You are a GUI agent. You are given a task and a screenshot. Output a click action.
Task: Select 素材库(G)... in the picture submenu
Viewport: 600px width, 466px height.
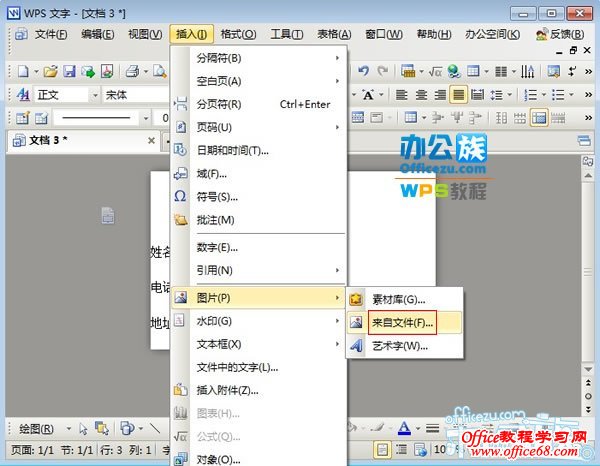click(x=404, y=300)
